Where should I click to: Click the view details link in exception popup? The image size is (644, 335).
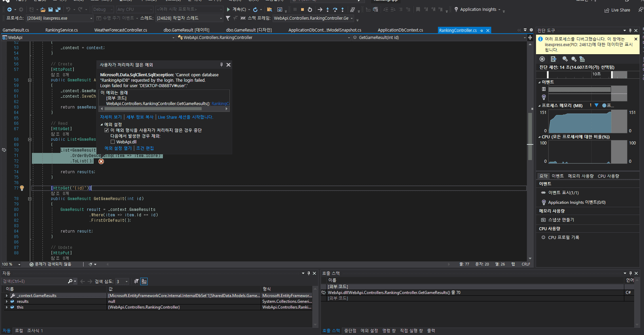click(111, 117)
